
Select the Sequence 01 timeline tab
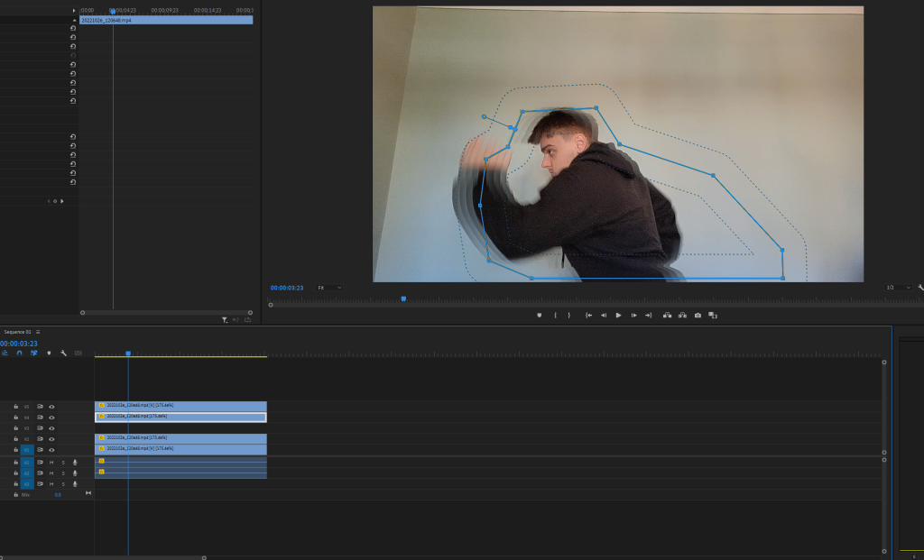coord(17,332)
